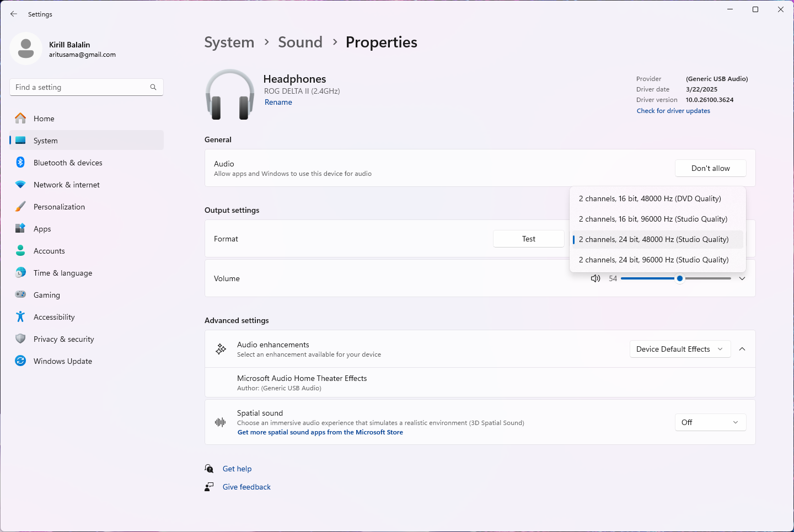Go back with the back arrow
The height and width of the screenshot is (532, 794).
pos(14,14)
